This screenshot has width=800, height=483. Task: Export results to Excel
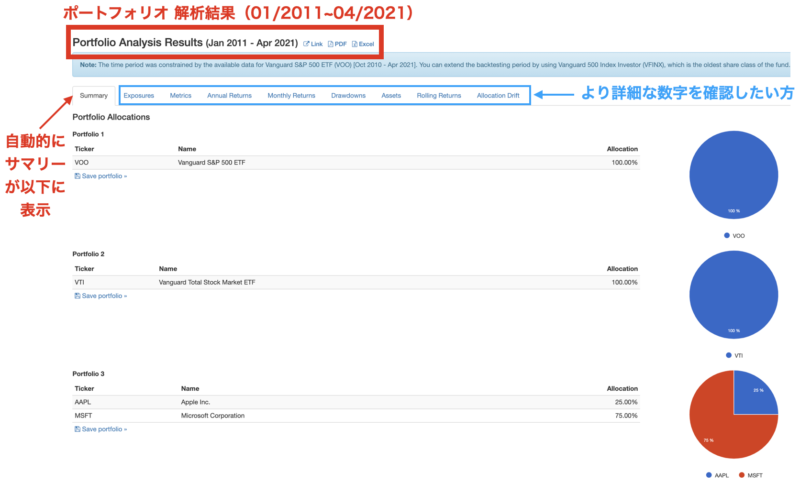tap(363, 44)
